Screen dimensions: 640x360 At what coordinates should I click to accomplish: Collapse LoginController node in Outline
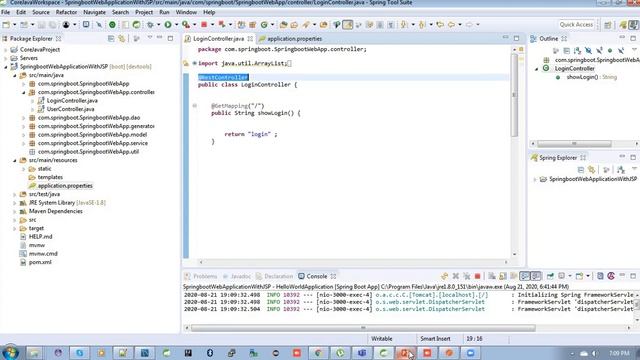pyautogui.click(x=537, y=69)
